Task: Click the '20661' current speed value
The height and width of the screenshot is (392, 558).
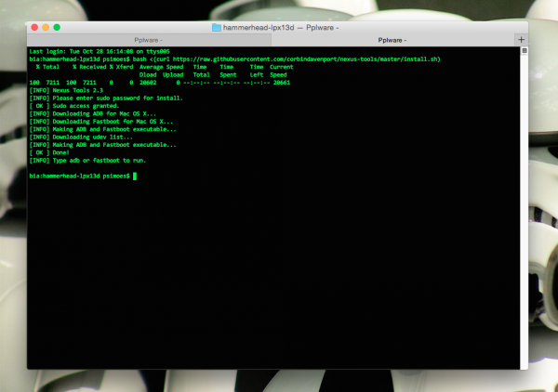Action: pyautogui.click(x=282, y=83)
